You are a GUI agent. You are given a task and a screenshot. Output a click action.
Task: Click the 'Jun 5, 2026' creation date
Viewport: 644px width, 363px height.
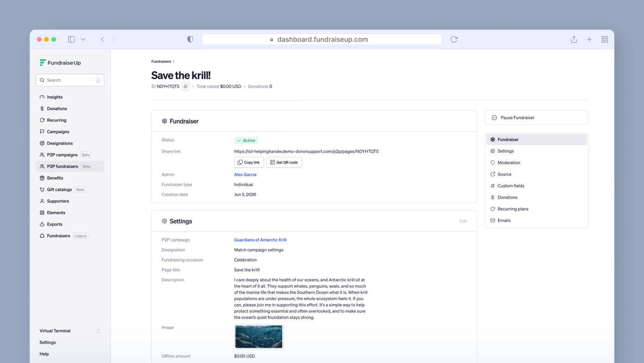point(245,194)
